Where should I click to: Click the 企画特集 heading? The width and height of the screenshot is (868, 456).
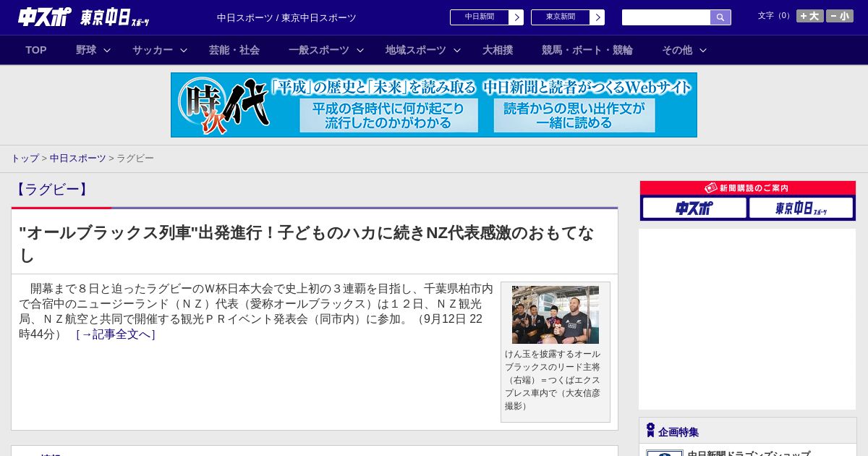(x=678, y=432)
